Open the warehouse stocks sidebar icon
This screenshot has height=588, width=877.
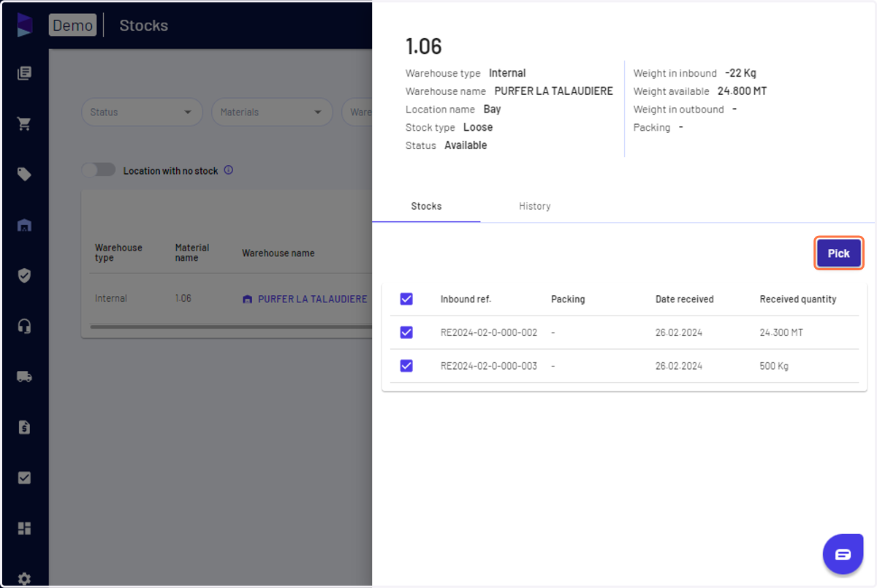coord(24,225)
